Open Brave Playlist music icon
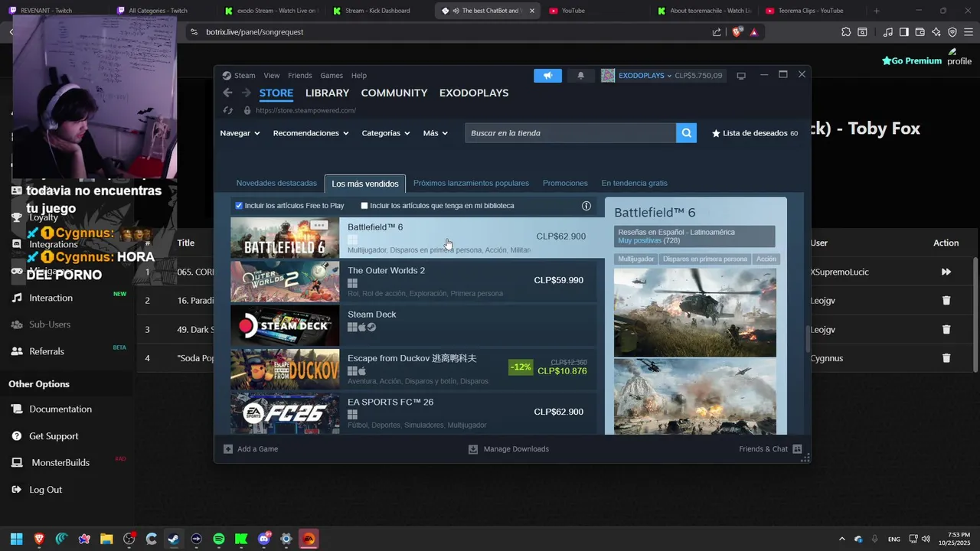980x551 pixels. click(887, 32)
